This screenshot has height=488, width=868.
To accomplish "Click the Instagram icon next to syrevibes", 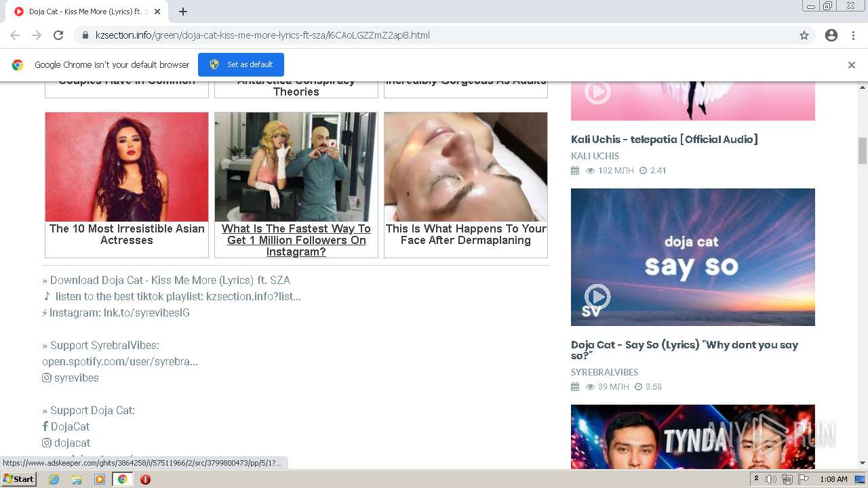I will click(47, 378).
